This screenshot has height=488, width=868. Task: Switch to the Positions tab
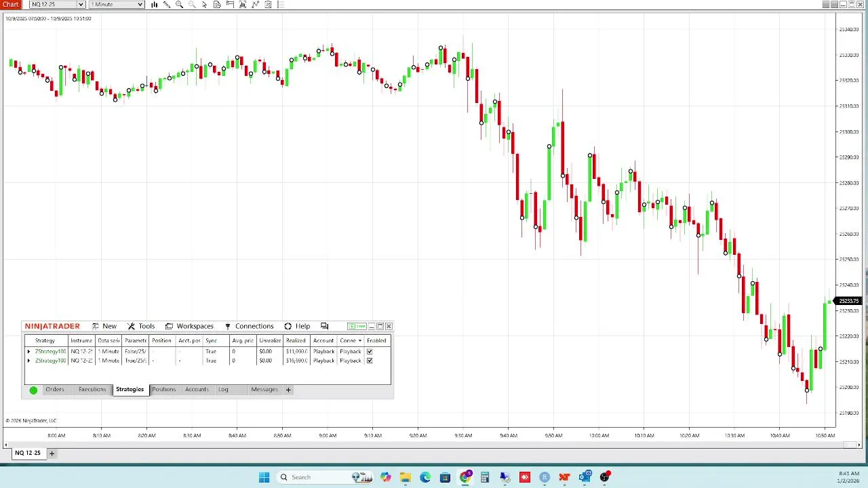pyautogui.click(x=163, y=390)
